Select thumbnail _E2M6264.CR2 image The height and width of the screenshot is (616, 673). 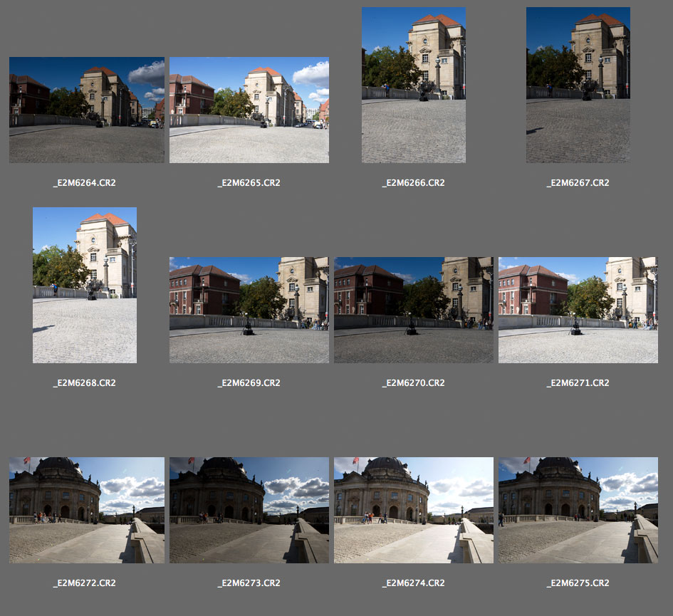[86, 110]
